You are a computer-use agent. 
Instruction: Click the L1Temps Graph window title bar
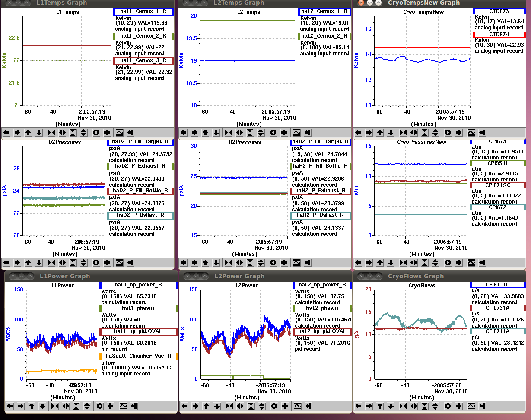[88, 3]
